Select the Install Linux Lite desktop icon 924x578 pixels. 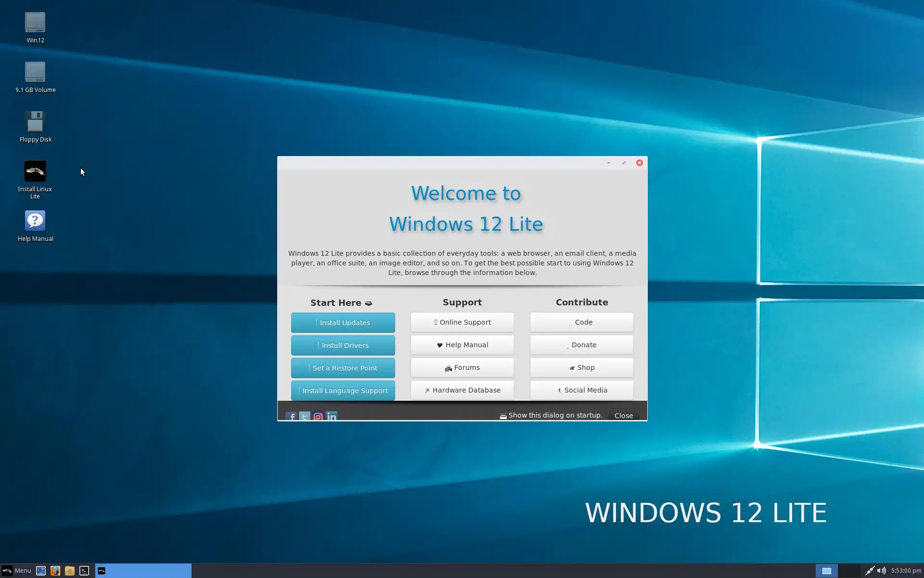35,172
